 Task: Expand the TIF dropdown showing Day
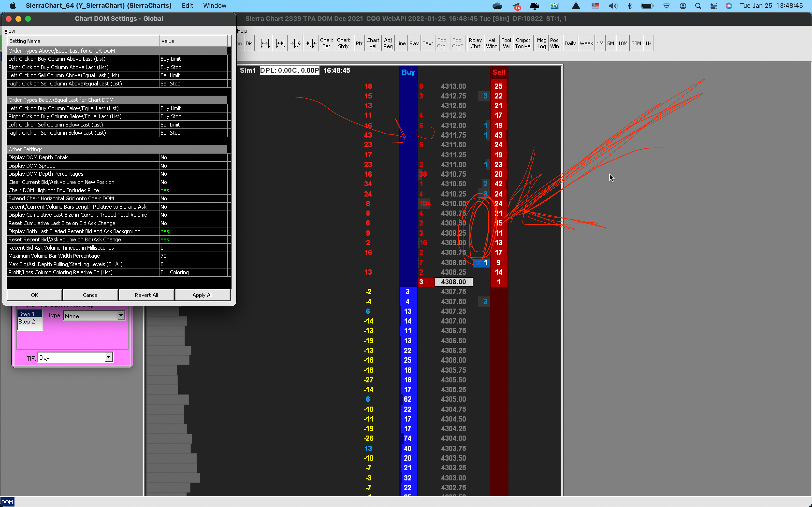108,358
